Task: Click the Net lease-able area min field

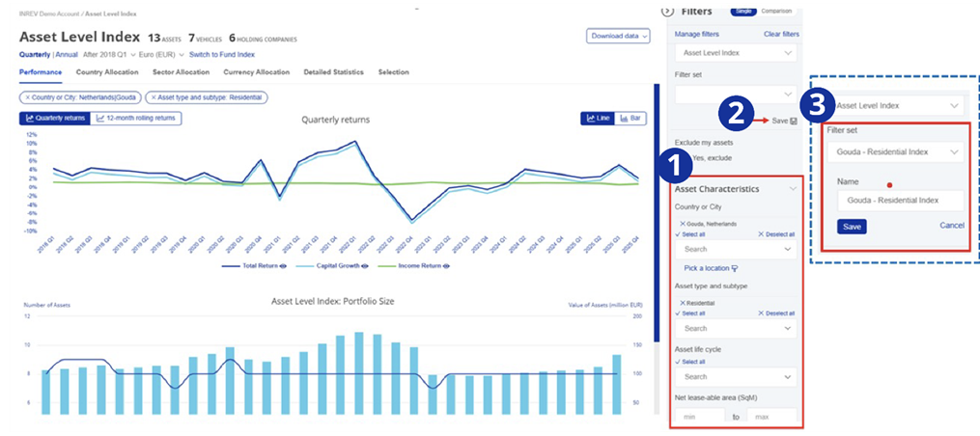Action: click(699, 416)
